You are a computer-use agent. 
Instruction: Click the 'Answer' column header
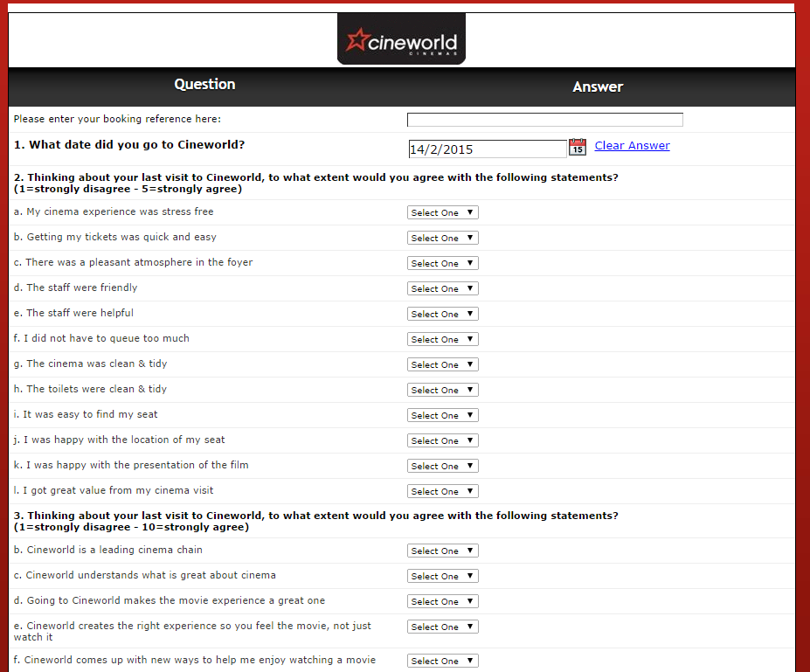pyautogui.click(x=598, y=87)
